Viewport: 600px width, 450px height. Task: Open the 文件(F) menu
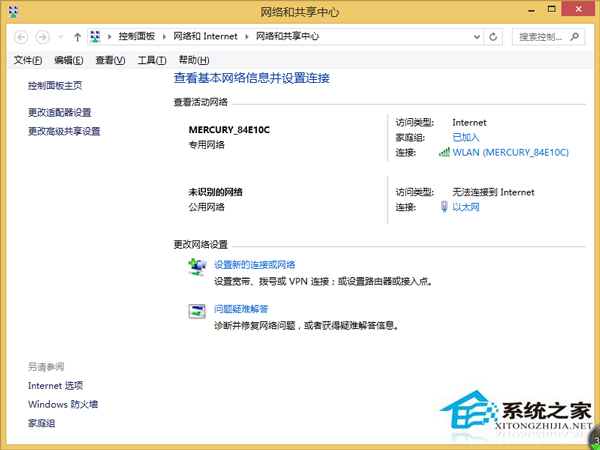pos(27,60)
